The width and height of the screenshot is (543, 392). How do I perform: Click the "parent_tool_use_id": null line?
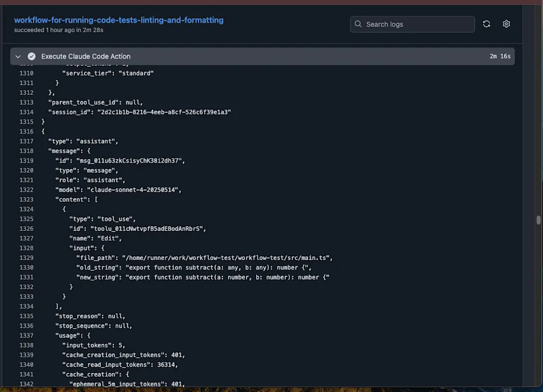pyautogui.click(x=95, y=102)
